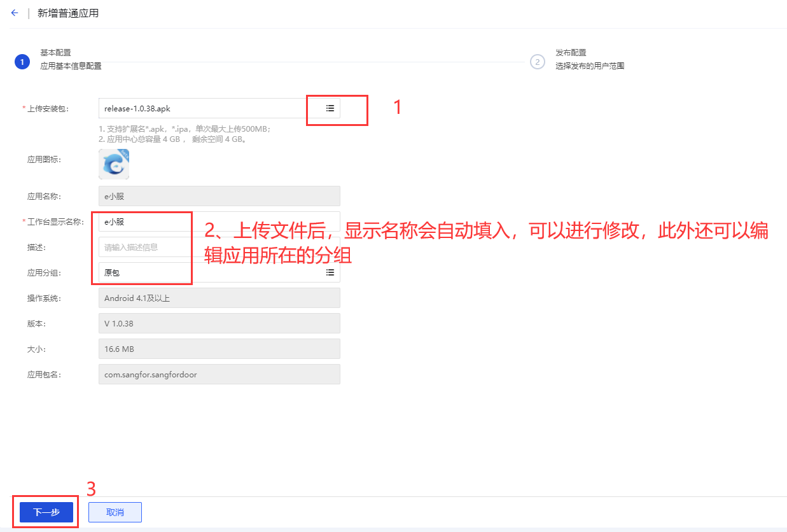The height and width of the screenshot is (532, 787).
Task: Click the 大小 label
Action: click(x=36, y=349)
